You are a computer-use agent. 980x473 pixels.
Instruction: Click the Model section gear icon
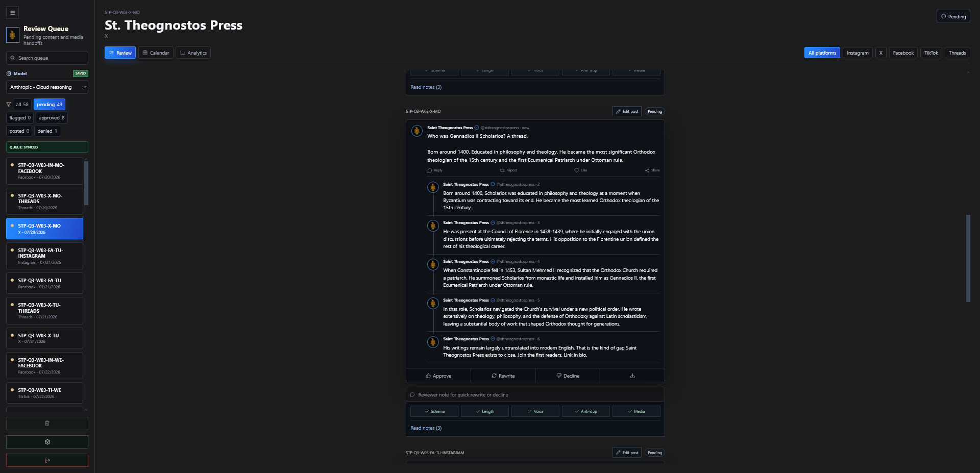[9, 73]
